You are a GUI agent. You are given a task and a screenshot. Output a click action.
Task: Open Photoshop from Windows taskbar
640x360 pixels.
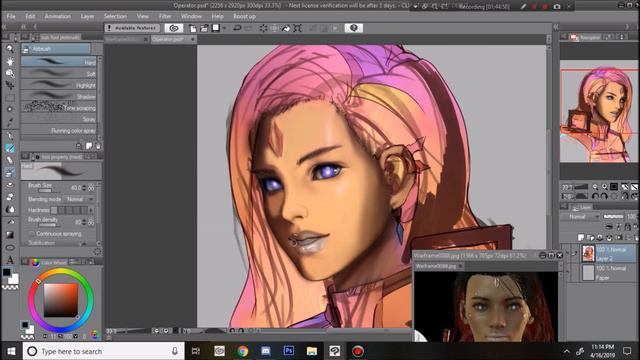[x=289, y=351]
